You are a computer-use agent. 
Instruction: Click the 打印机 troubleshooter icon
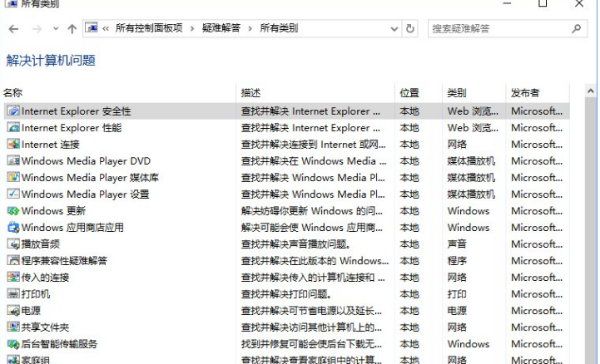[13, 293]
